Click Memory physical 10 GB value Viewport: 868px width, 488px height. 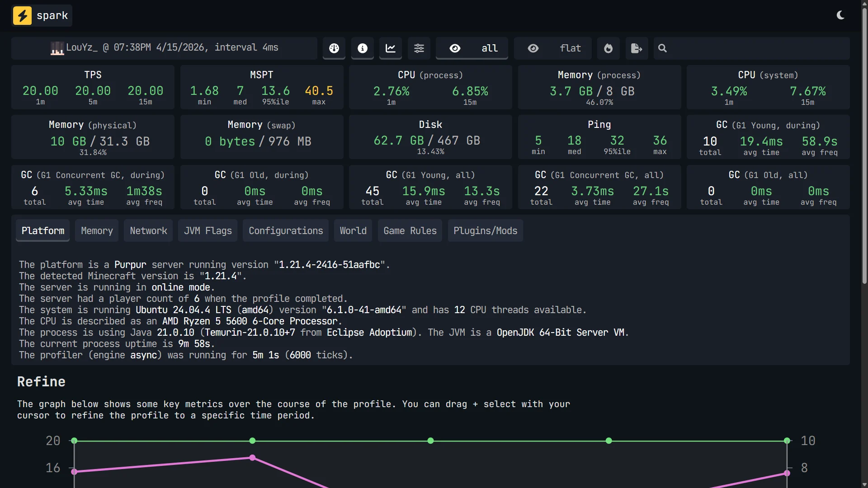click(x=68, y=142)
